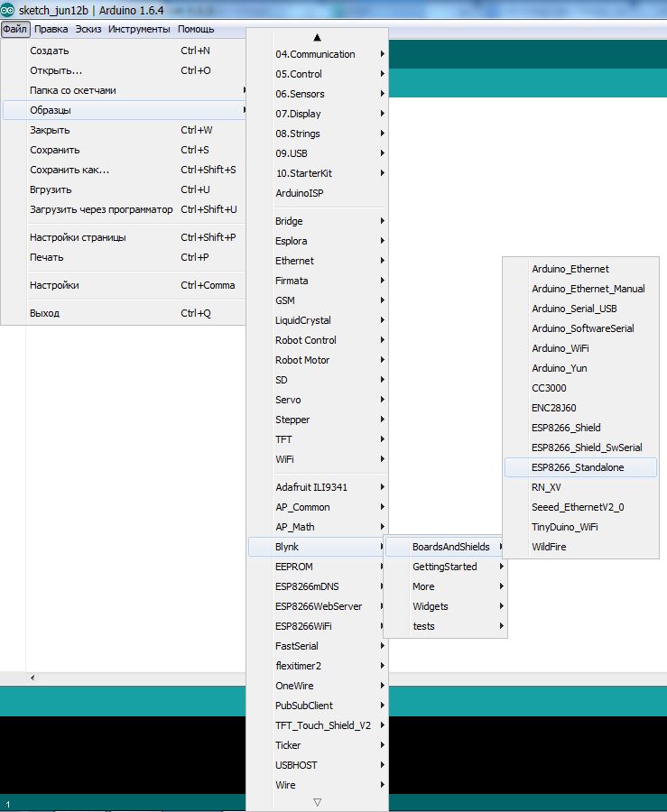Expand TFT_Touch_Shield_V2 examples
This screenshot has width=667, height=812.
[x=318, y=725]
